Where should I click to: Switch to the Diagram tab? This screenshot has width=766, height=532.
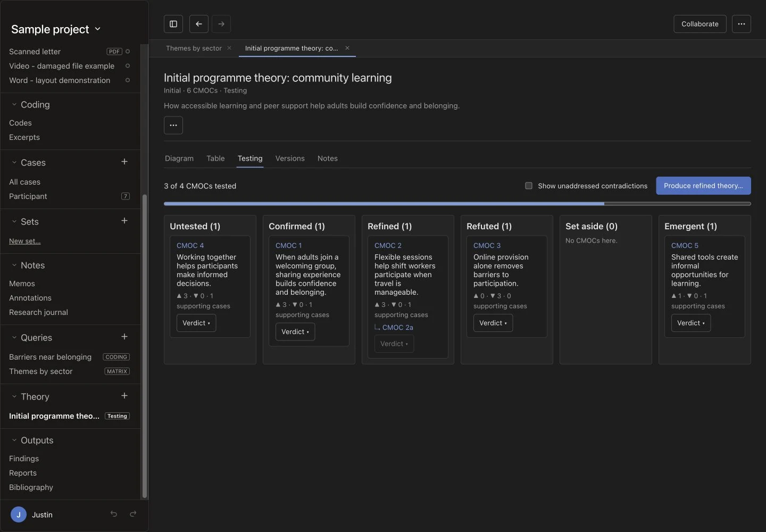click(x=179, y=159)
